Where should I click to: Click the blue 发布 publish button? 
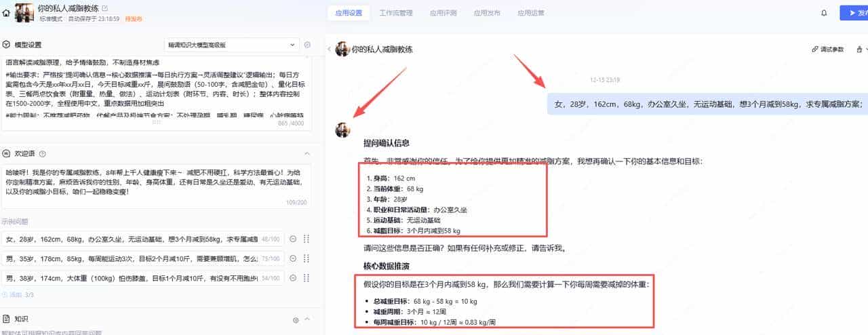point(854,13)
